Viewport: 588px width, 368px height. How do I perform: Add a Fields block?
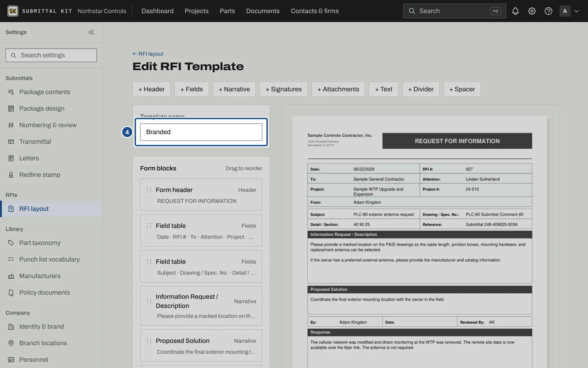pos(191,89)
